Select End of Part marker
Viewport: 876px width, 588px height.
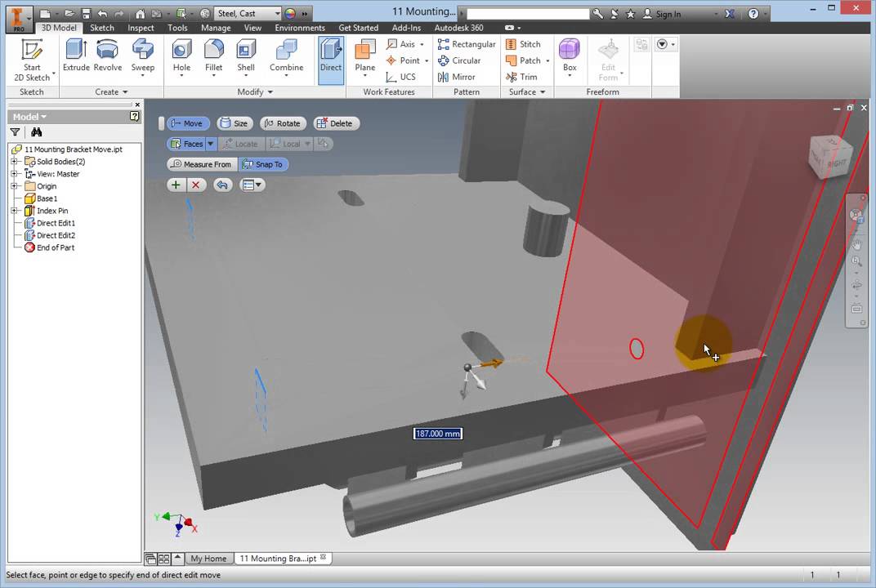pos(50,247)
